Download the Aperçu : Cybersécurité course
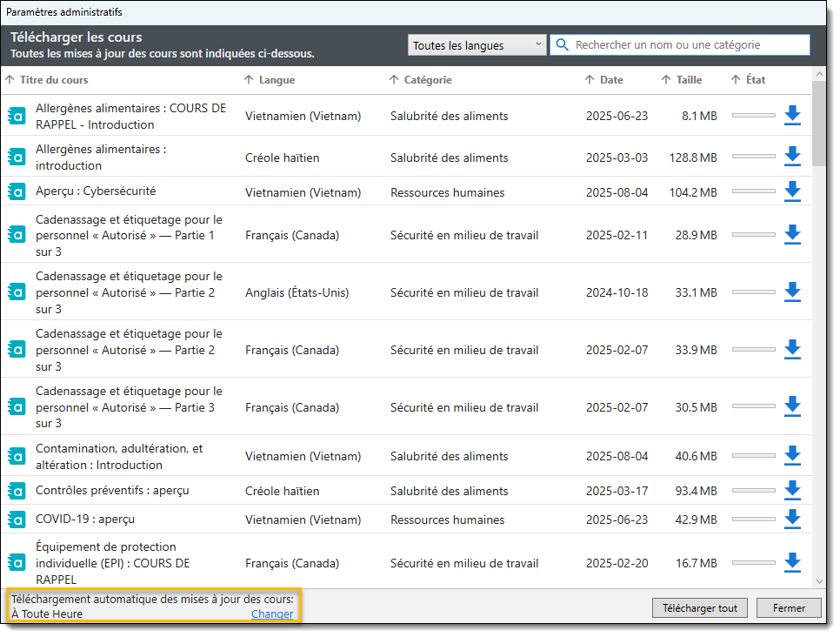The height and width of the screenshot is (637, 840). (792, 191)
